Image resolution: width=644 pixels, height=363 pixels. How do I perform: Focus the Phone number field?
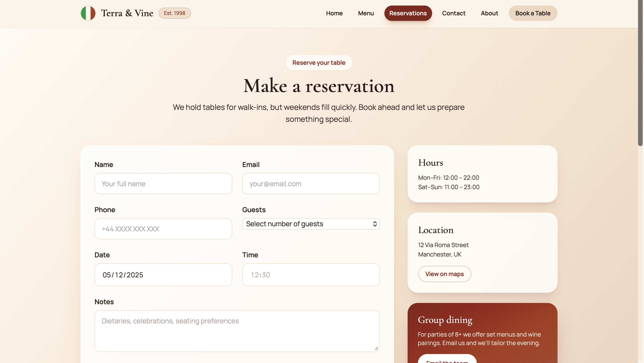click(x=163, y=229)
